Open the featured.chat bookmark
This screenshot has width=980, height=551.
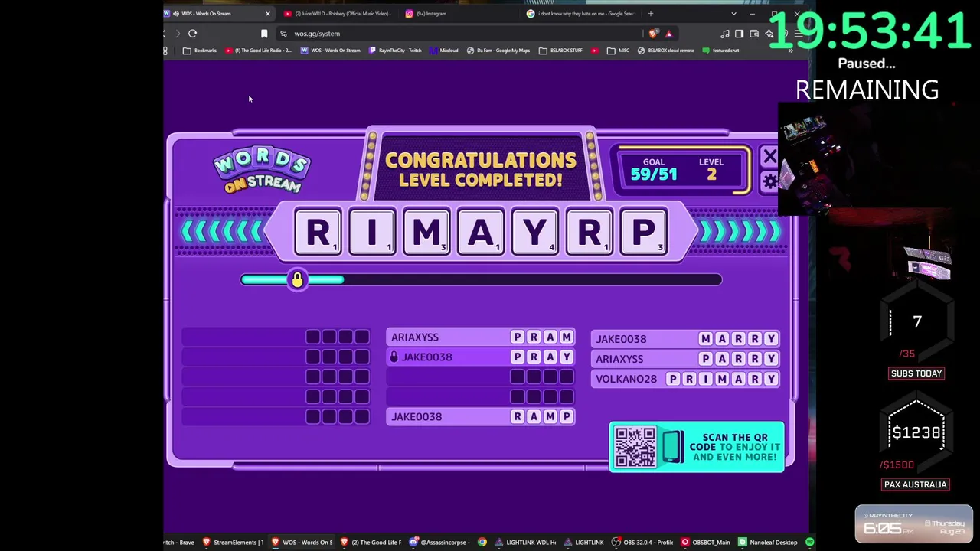[x=721, y=51]
